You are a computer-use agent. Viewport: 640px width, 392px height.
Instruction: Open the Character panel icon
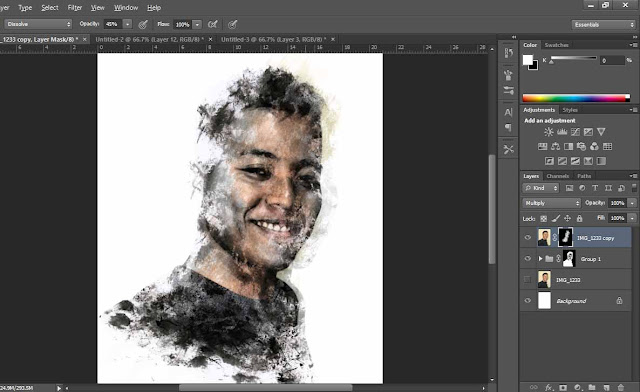(x=509, y=112)
